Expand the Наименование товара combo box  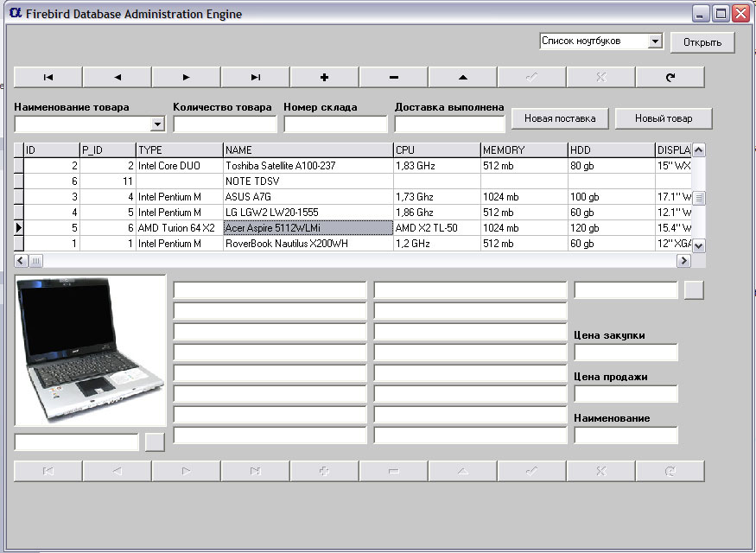[x=157, y=124]
